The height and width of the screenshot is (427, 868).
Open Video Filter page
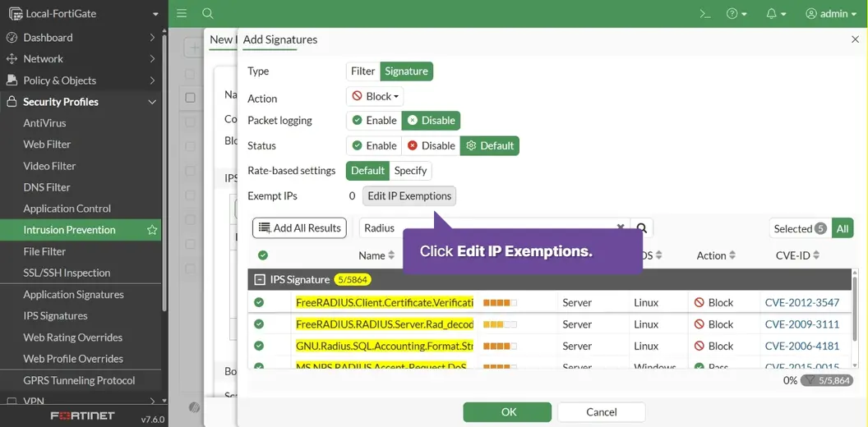(x=49, y=166)
